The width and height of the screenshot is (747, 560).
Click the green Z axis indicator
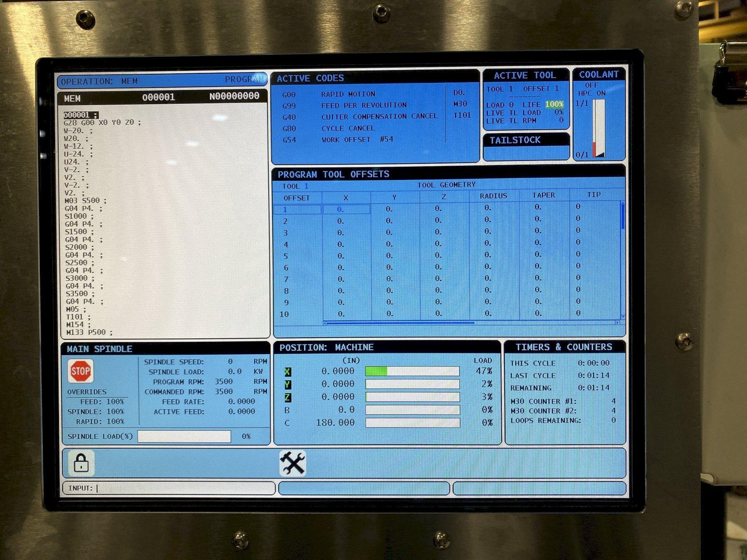[x=288, y=397]
